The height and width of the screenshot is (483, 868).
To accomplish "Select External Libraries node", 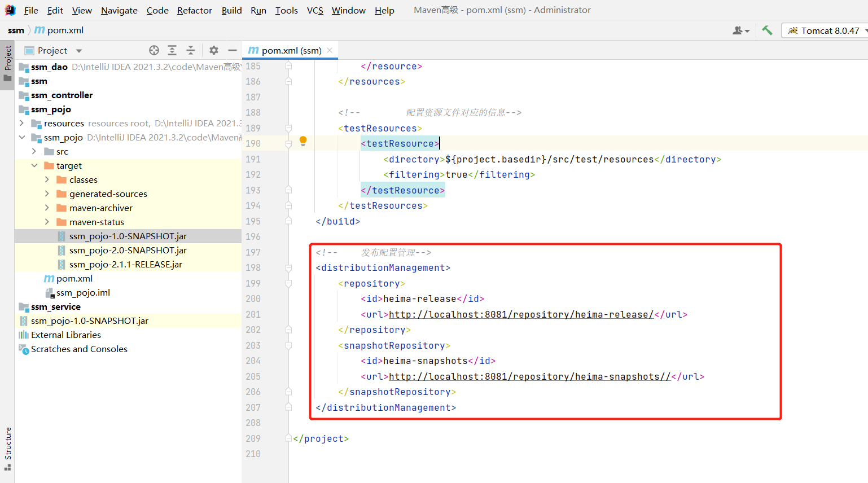I will (128, 335).
